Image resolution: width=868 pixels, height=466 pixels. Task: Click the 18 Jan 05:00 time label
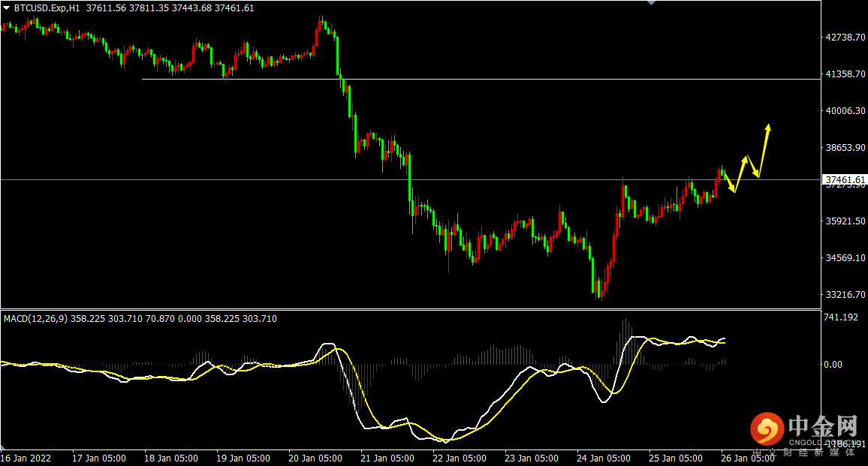pyautogui.click(x=171, y=458)
